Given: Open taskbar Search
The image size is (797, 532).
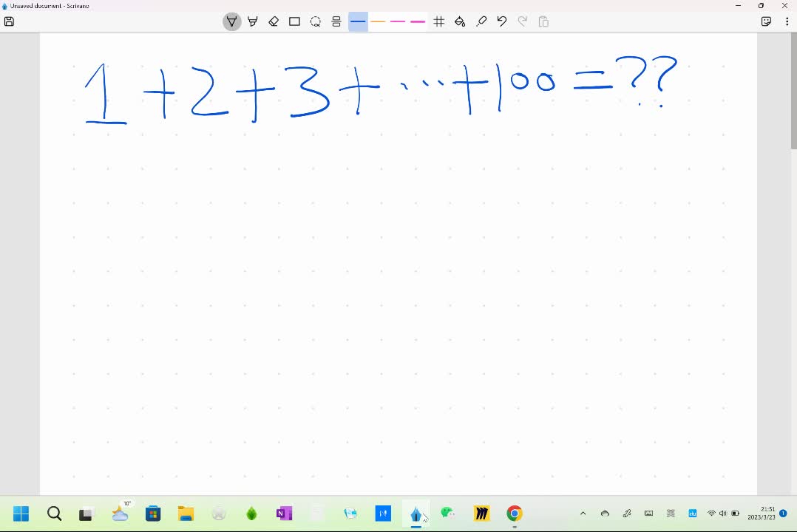Looking at the screenshot, I should coord(55,514).
